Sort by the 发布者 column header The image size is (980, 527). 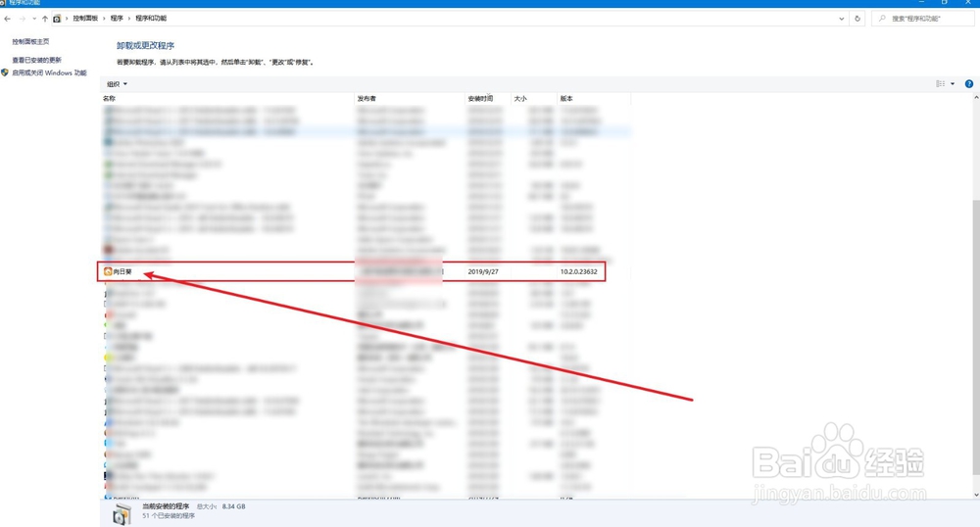coord(410,99)
